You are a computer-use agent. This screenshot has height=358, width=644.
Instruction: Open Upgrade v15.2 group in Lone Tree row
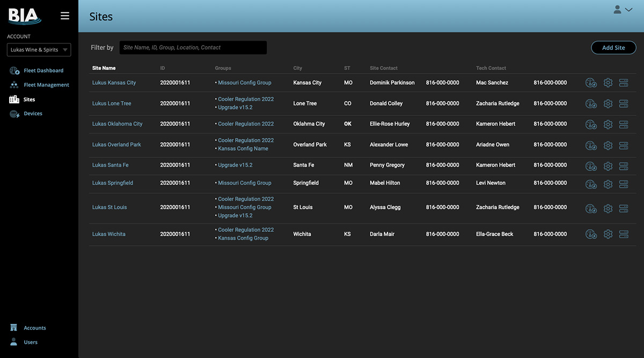pyautogui.click(x=235, y=107)
